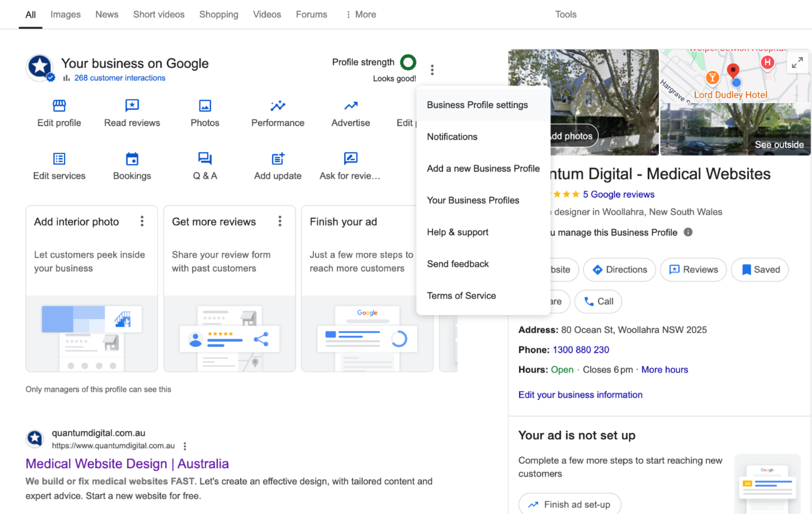The width and height of the screenshot is (812, 521).
Task: Click the Profile strength green ring
Action: tap(408, 62)
